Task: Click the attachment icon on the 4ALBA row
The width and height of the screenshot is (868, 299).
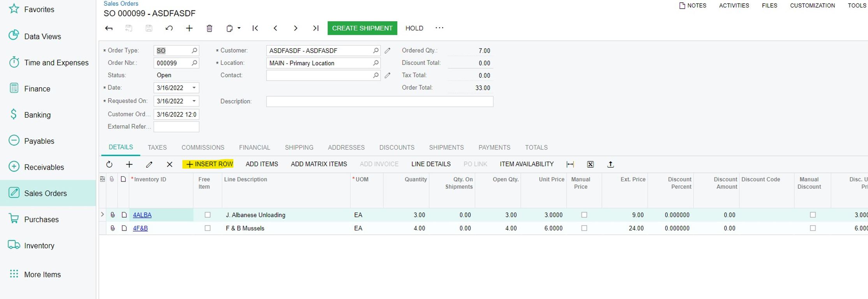Action: 113,215
